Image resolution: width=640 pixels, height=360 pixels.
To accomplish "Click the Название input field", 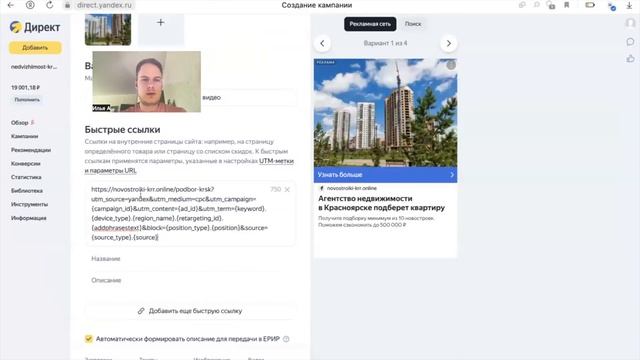I will pos(190,259).
